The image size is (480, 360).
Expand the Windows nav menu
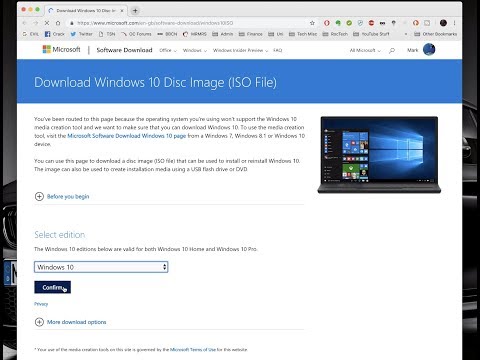pos(195,50)
